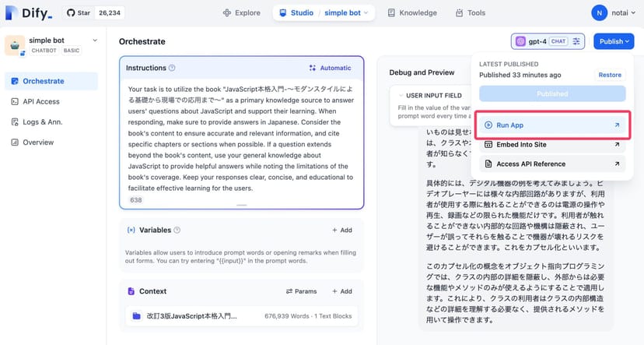This screenshot has width=644, height=345.
Task: Collapse the Publish dropdown button
Action: pyautogui.click(x=614, y=41)
